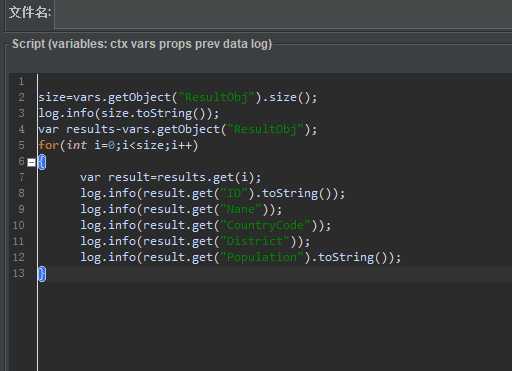
Task: Click the var results-vars.getObject line
Action: pos(178,129)
